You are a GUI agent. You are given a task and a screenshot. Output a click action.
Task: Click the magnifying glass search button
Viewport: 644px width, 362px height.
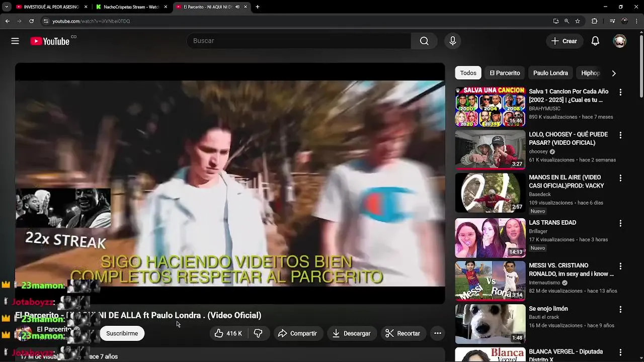click(x=424, y=41)
